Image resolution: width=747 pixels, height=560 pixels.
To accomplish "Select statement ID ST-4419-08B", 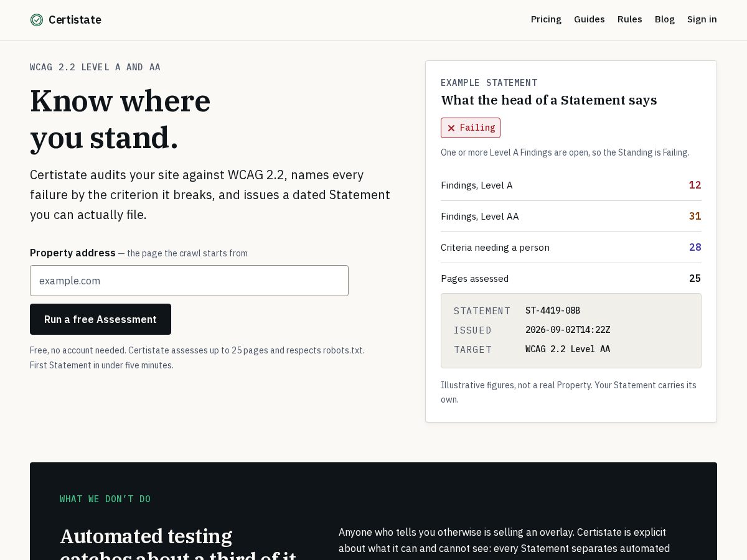I will point(553,310).
